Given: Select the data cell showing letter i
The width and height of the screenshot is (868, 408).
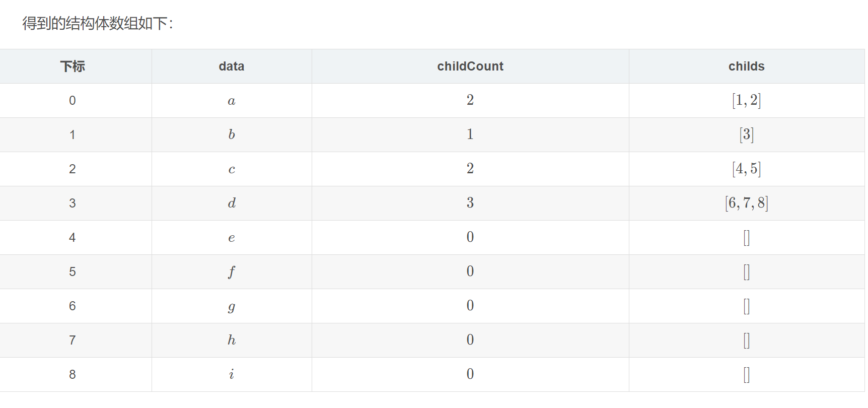Looking at the screenshot, I should [x=232, y=375].
